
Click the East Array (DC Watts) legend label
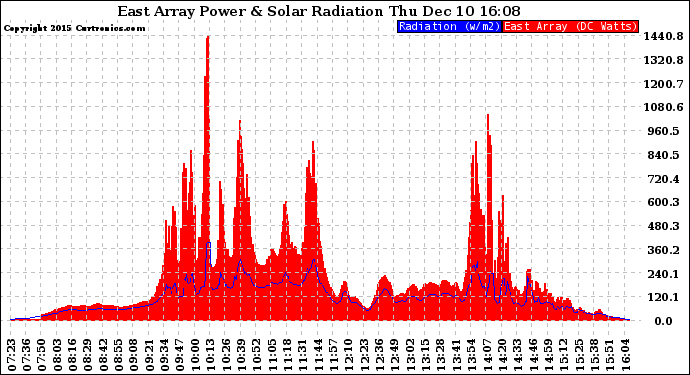click(x=570, y=26)
